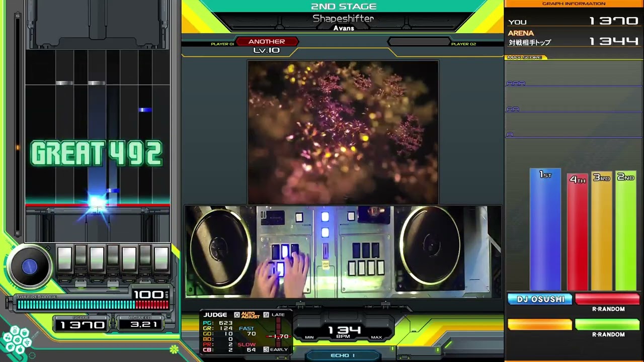Viewport: 644px width, 362px height.
Task: Click R-RANDOM under the red name plate
Action: (x=608, y=309)
